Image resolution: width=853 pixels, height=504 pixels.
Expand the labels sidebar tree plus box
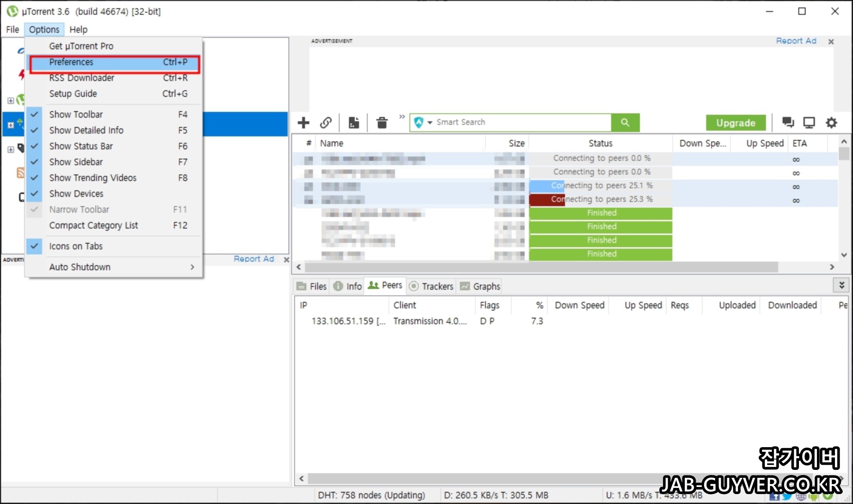click(x=10, y=150)
